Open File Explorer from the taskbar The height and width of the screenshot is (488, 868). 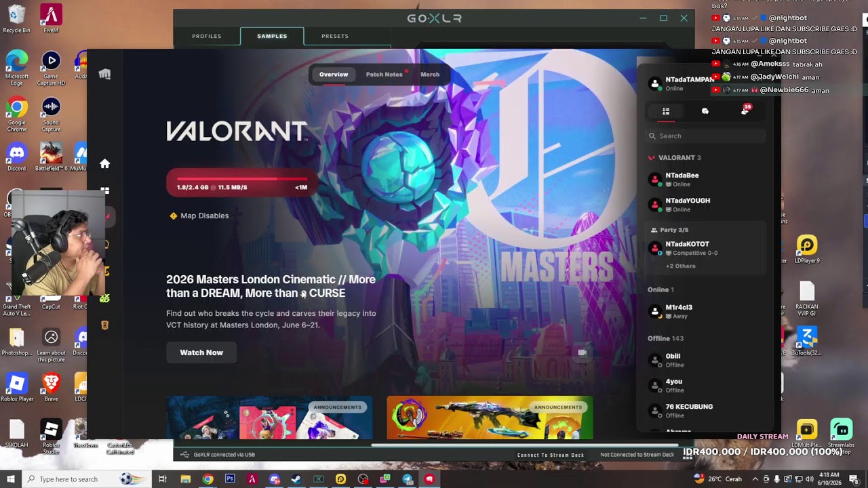[x=185, y=479]
